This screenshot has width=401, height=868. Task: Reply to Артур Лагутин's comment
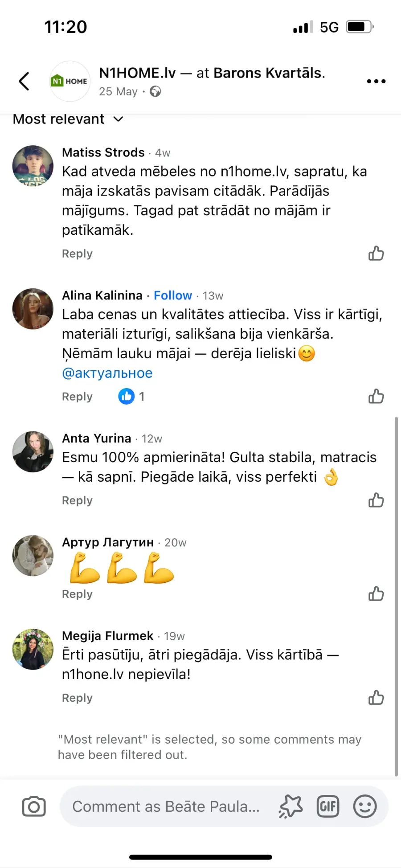77,594
